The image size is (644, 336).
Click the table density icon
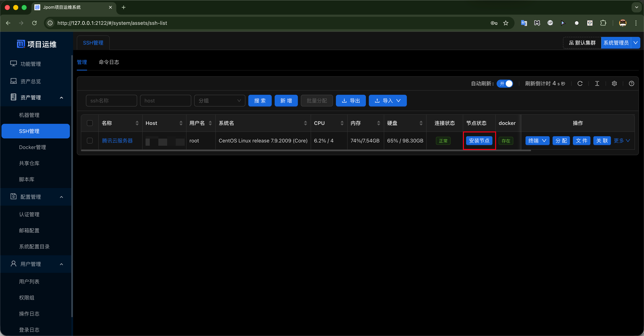click(597, 84)
